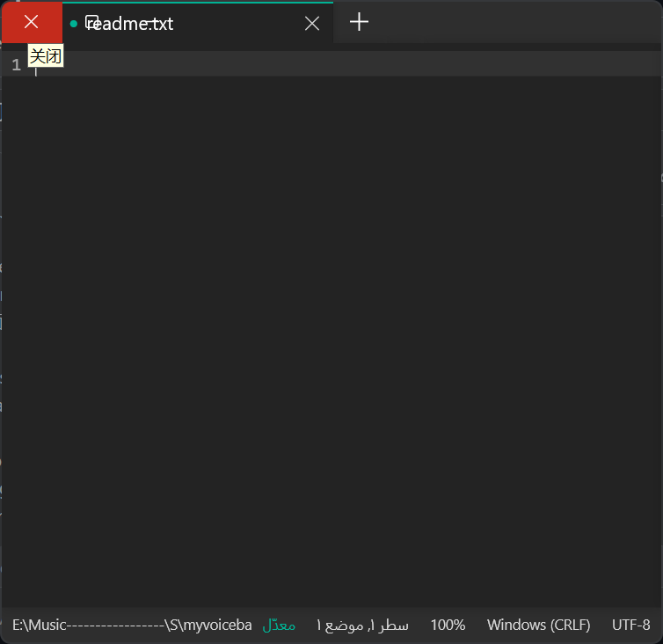Change the UTF-8 encoding setting
This screenshot has width=663, height=644.
point(630,625)
